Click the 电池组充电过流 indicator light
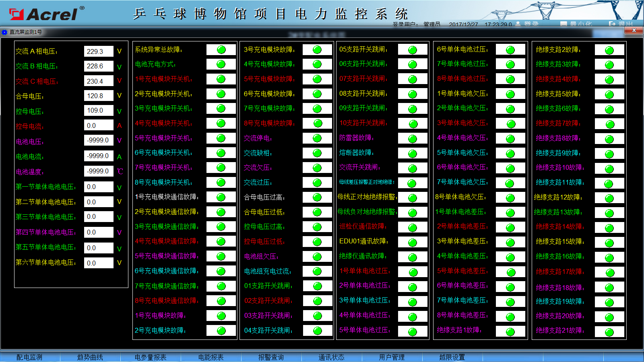The height and width of the screenshot is (362, 644). pyautogui.click(x=318, y=271)
